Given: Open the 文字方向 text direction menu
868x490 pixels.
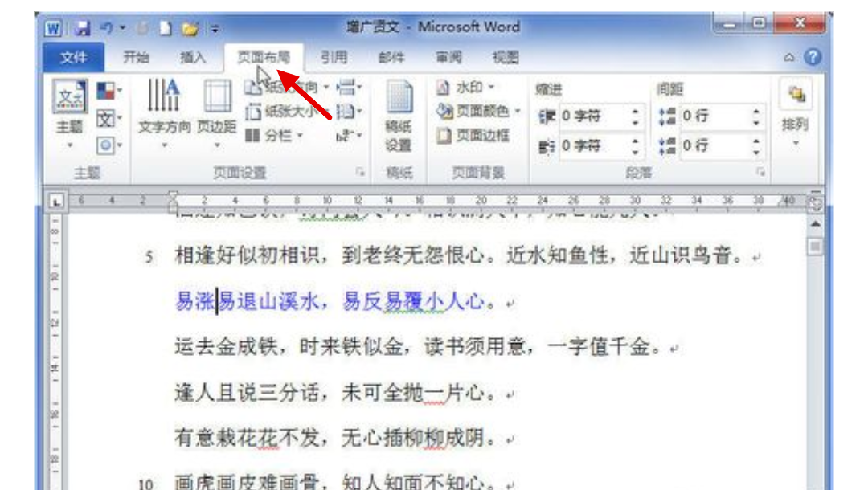Looking at the screenshot, I should coord(164,115).
